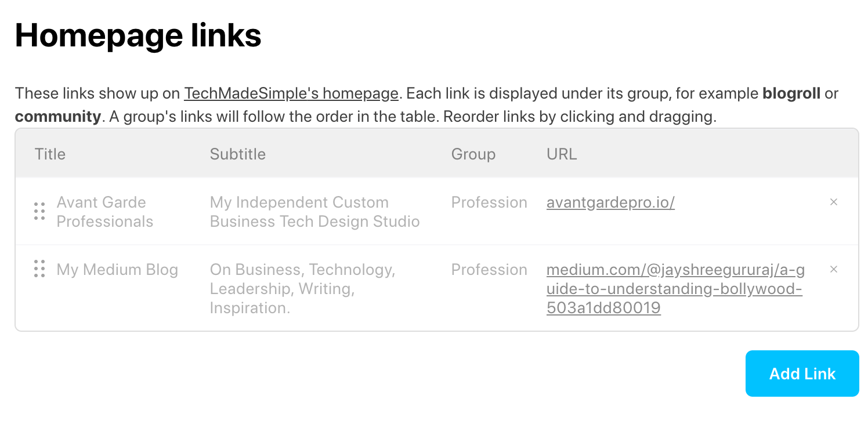
Task: Click the blogroll example text
Action: (791, 93)
